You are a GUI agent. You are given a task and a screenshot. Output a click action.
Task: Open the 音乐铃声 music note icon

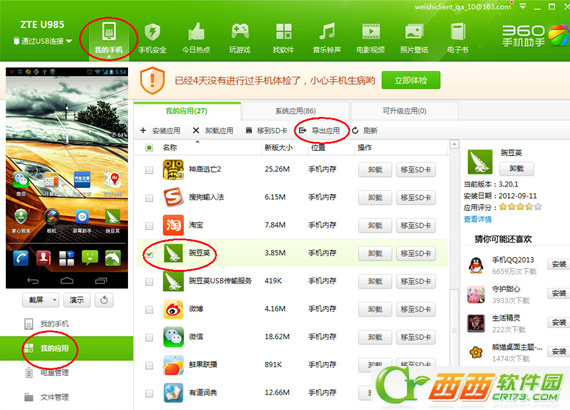(x=327, y=32)
